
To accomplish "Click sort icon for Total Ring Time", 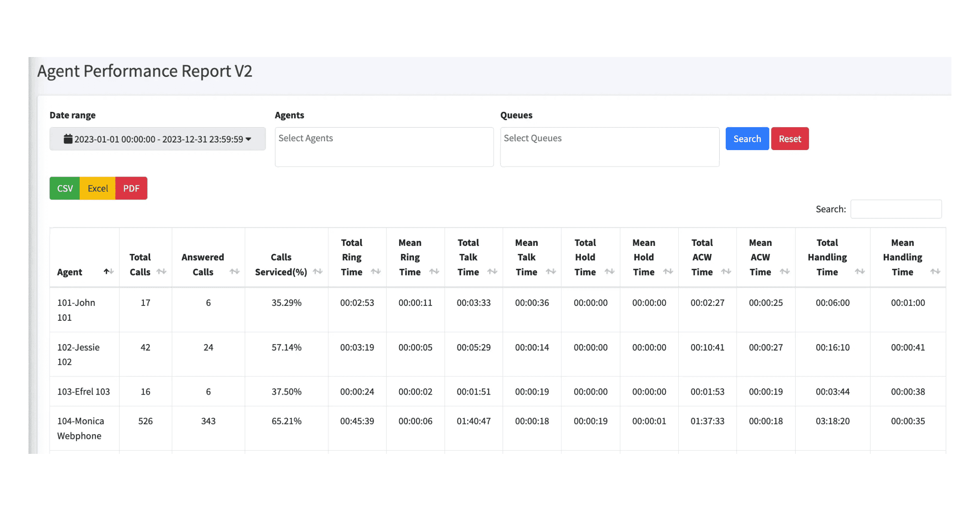I will [376, 272].
